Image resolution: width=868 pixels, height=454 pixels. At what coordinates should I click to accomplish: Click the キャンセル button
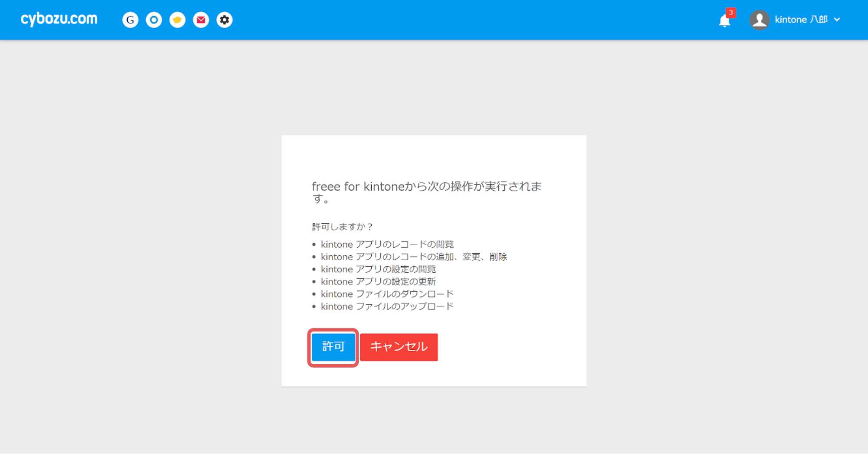point(399,347)
